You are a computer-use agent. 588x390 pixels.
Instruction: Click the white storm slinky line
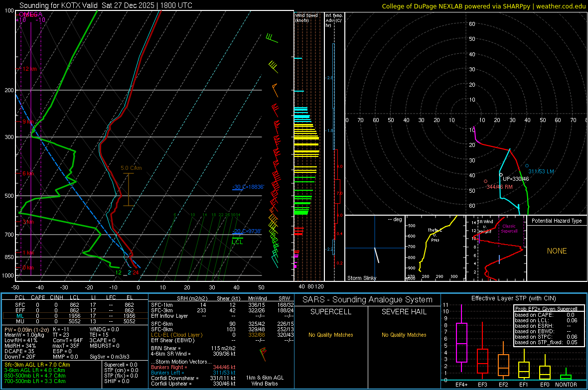click(x=377, y=255)
